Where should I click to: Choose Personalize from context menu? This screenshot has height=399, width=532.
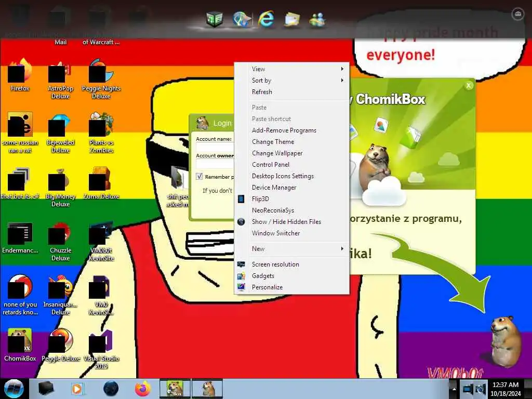pyautogui.click(x=292, y=287)
